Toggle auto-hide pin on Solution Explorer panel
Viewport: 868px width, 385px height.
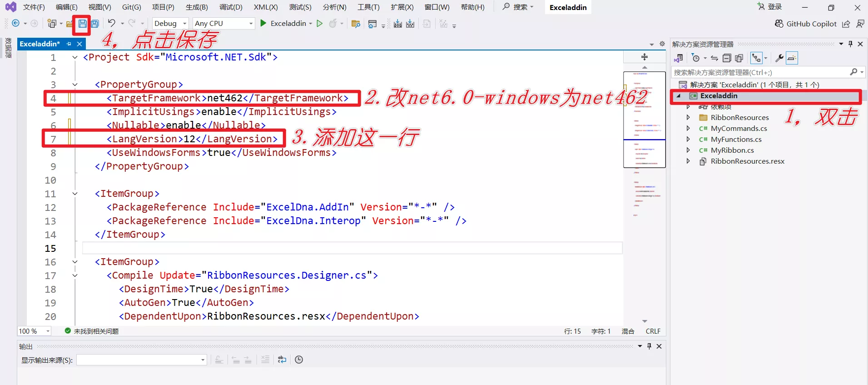850,44
